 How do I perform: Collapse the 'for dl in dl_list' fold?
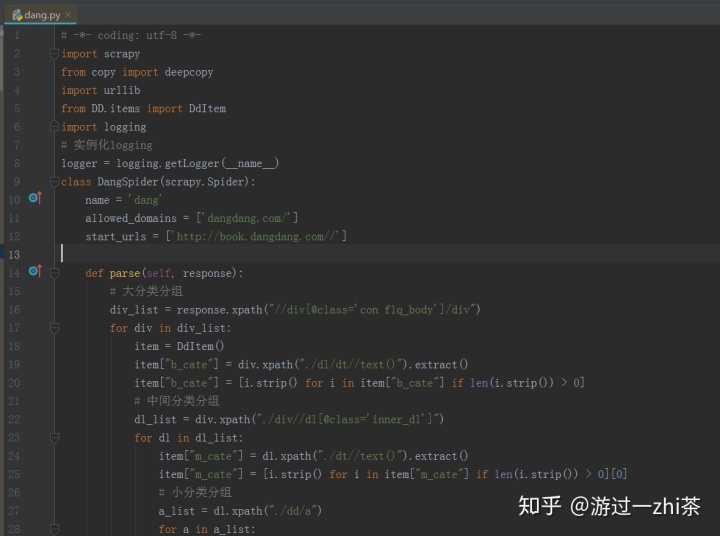(54, 438)
